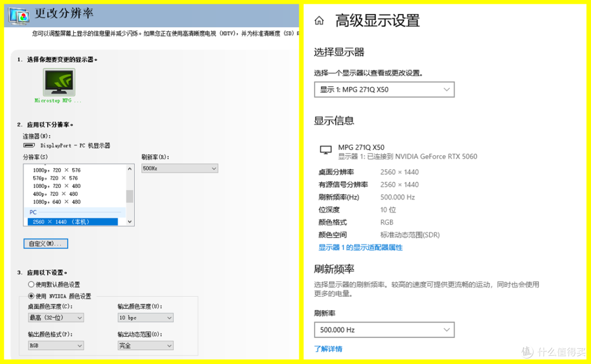591x364 pixels.
Task: Click the Microstep MPG label under monitor
Action: coord(57,100)
